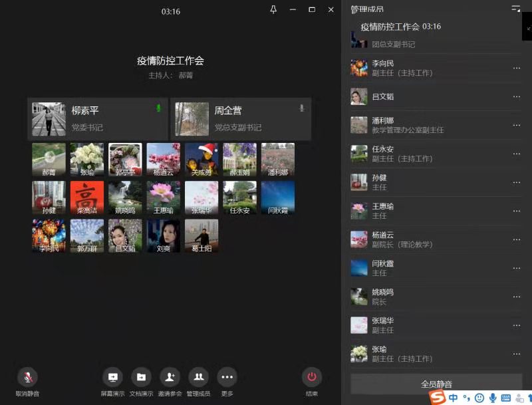Pin the meeting window on top
This screenshot has height=405, width=532.
(x=273, y=9)
